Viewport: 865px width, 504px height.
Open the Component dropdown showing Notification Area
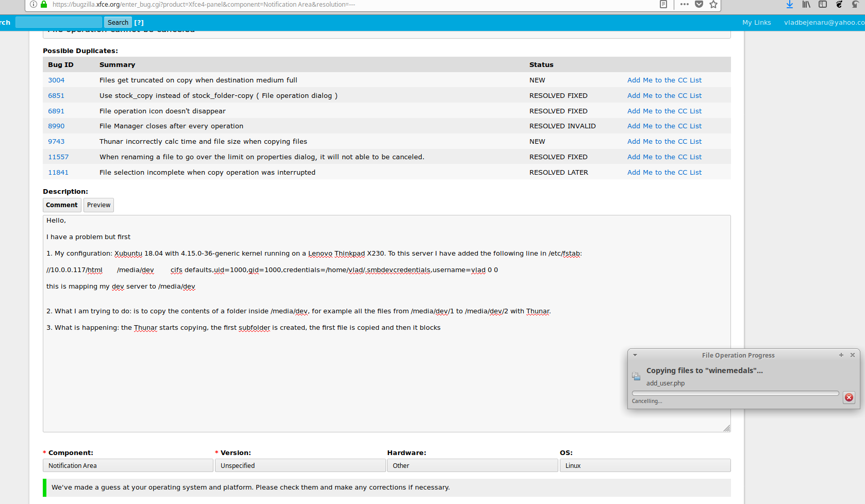pos(128,465)
